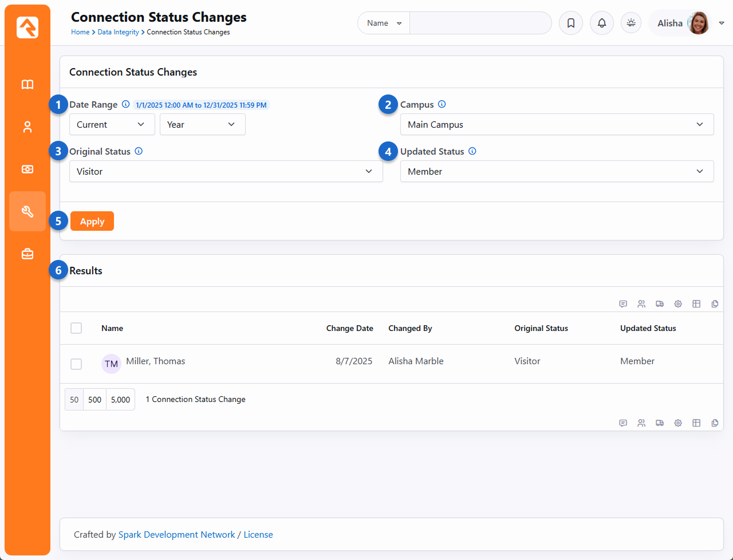Click the truck icon above the results grid
733x560 pixels.
[x=660, y=304]
